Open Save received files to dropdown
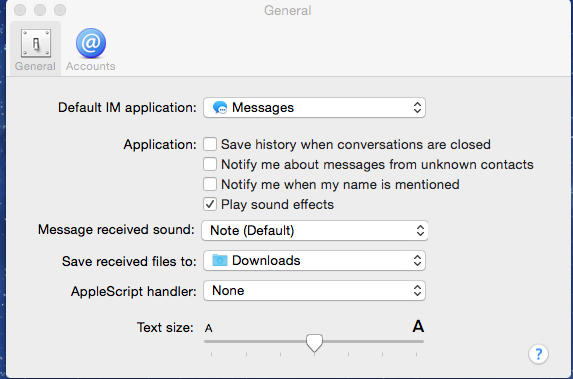Image resolution: width=573 pixels, height=379 pixels. pyautogui.click(x=314, y=261)
